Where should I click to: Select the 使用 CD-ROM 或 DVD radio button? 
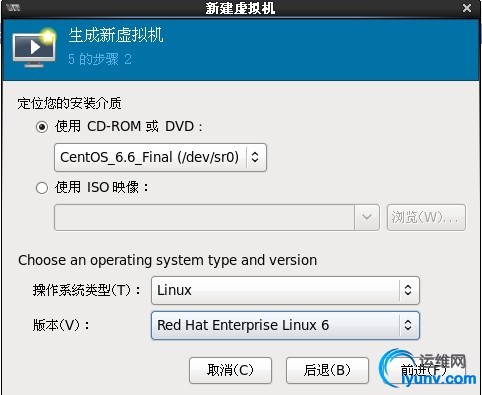pyautogui.click(x=42, y=127)
